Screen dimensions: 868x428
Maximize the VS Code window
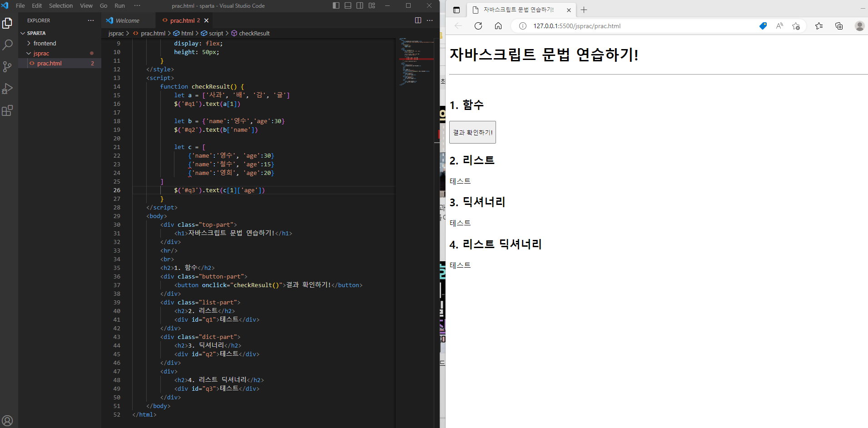pyautogui.click(x=408, y=5)
